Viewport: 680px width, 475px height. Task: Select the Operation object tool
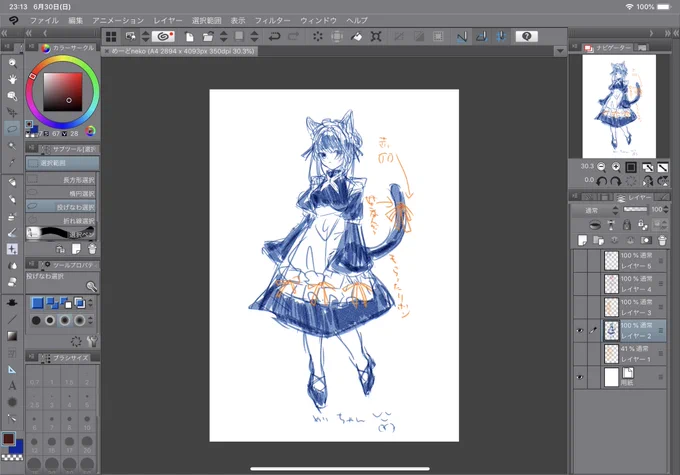coord(13,96)
